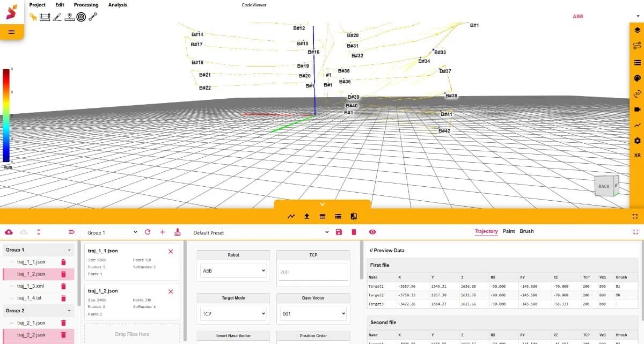Open the Processing menu
Image resolution: width=644 pixels, height=344 pixels.
point(86,5)
